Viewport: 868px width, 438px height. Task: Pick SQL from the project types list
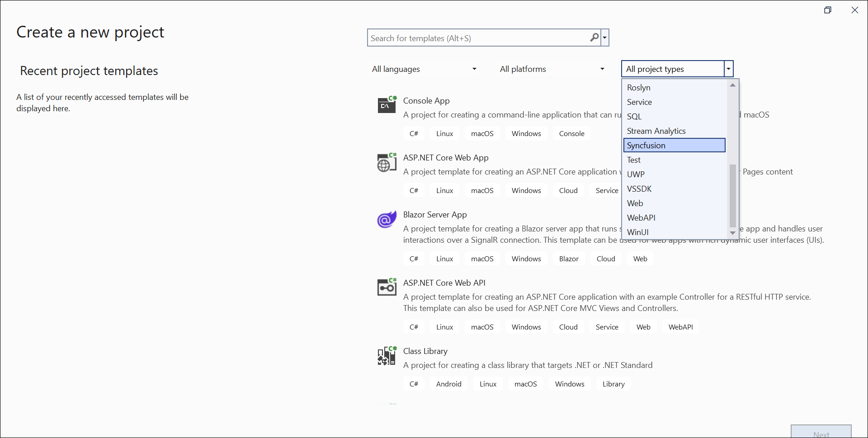(674, 117)
